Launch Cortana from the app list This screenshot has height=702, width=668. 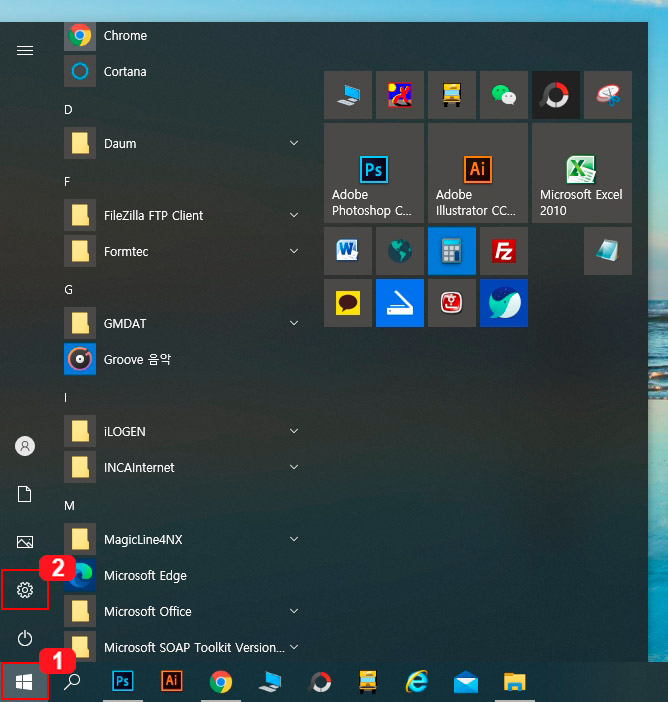pos(181,71)
